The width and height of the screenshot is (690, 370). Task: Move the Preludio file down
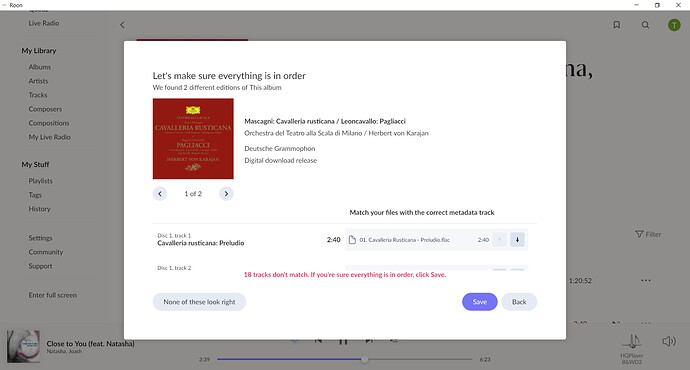[x=517, y=240]
